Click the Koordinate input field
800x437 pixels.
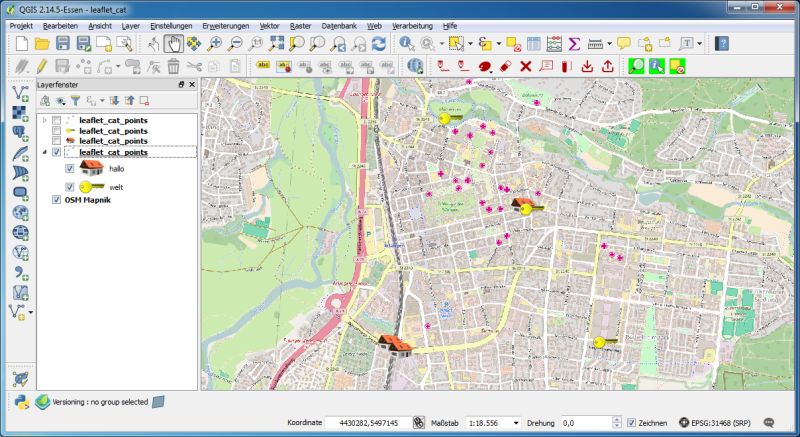click(x=368, y=423)
